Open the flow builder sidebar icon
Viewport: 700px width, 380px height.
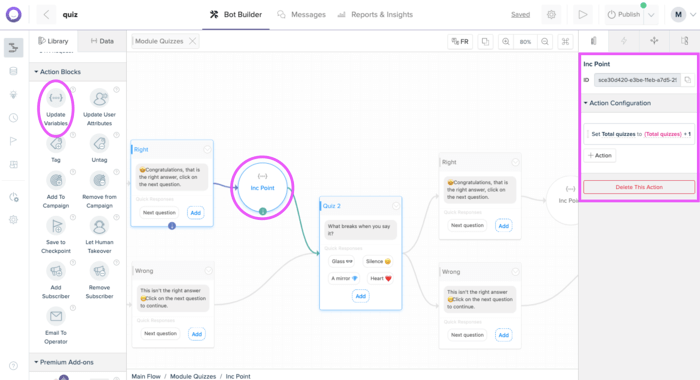(13, 48)
